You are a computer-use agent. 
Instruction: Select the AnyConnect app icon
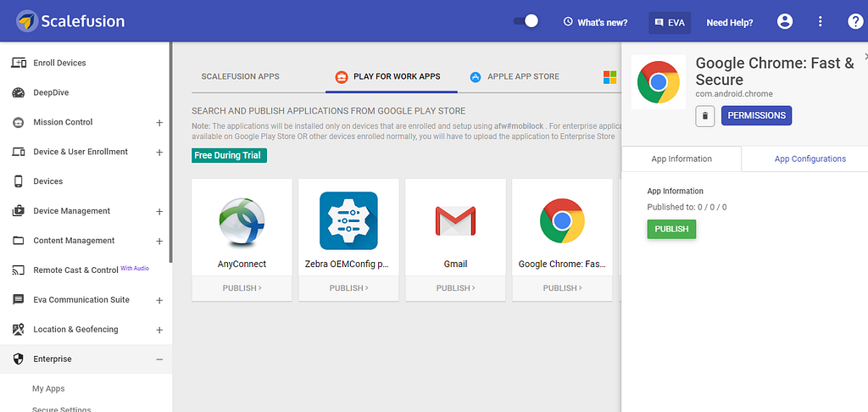coord(242,221)
